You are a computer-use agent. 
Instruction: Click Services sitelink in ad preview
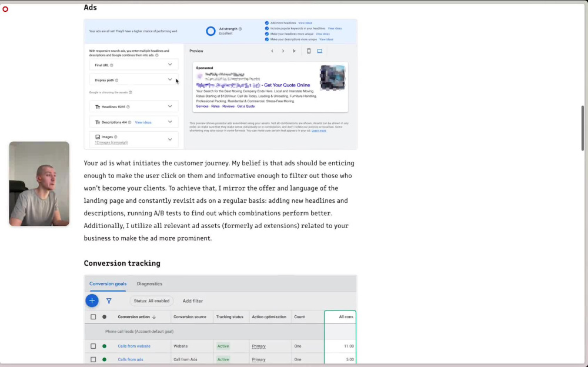pyautogui.click(x=202, y=106)
